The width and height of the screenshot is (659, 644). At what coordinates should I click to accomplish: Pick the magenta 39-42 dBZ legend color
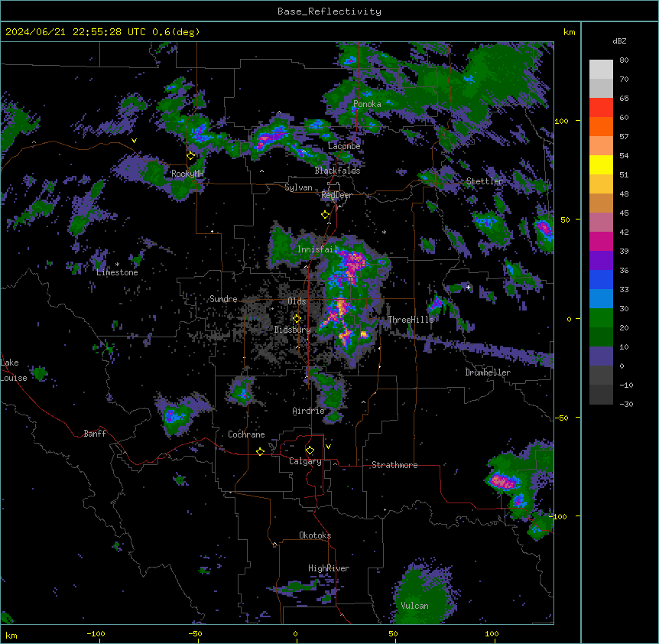coord(601,241)
